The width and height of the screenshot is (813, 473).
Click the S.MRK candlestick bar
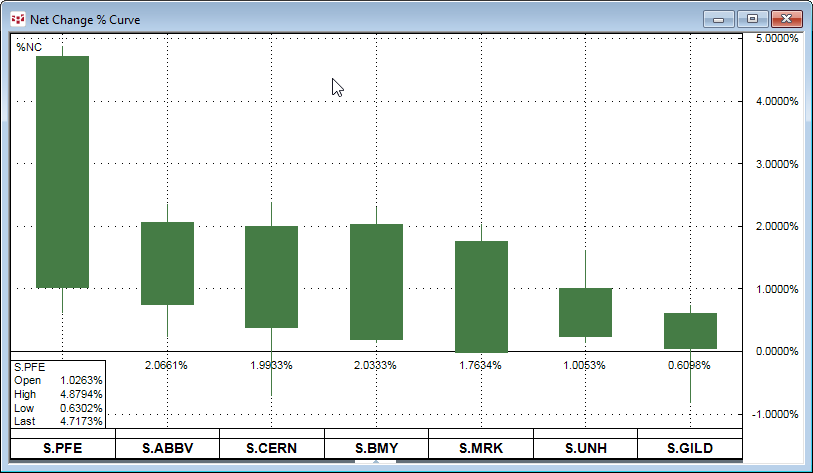481,296
